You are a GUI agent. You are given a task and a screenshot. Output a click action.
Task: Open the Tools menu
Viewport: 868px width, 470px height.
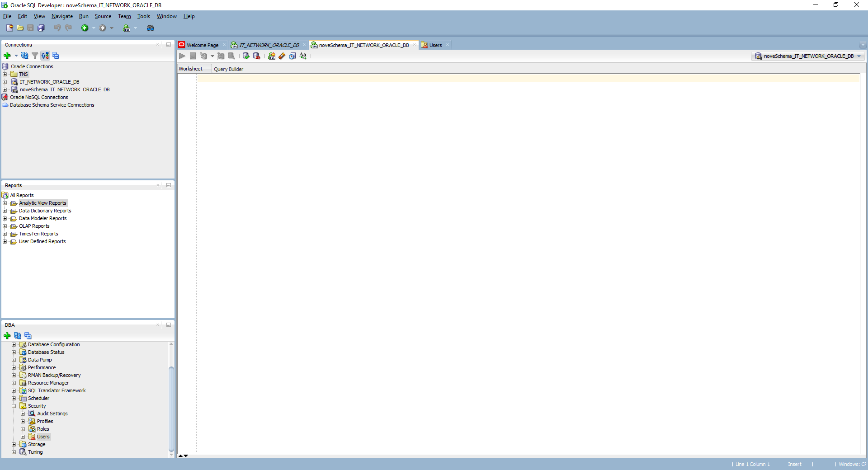point(143,16)
